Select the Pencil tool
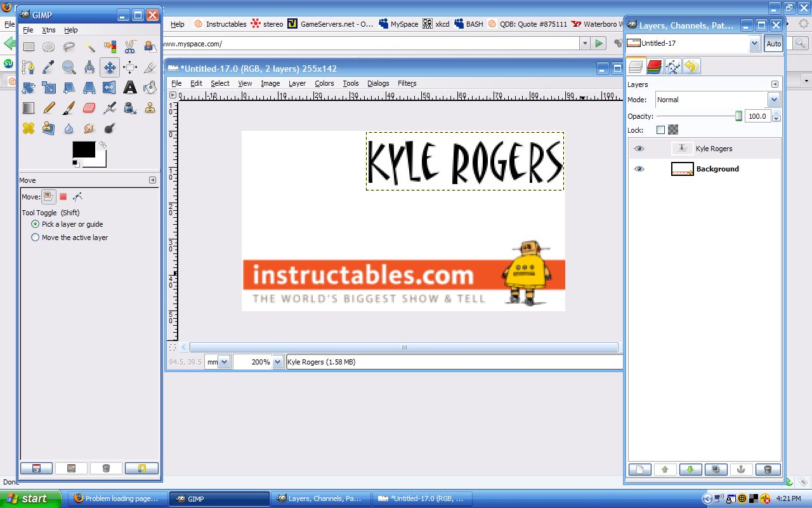Viewport: 812px width, 508px height. (49, 107)
